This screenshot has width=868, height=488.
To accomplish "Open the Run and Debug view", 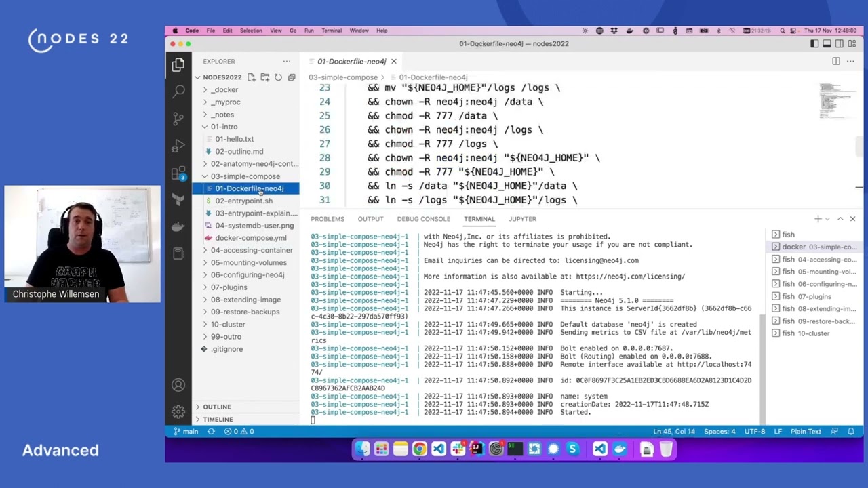I will coord(178,146).
